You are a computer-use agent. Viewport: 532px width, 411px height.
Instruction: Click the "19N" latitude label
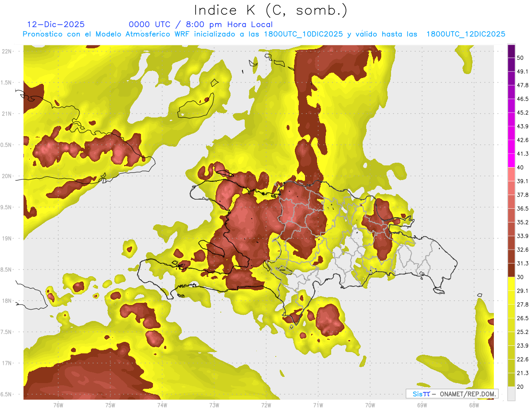point(7,239)
